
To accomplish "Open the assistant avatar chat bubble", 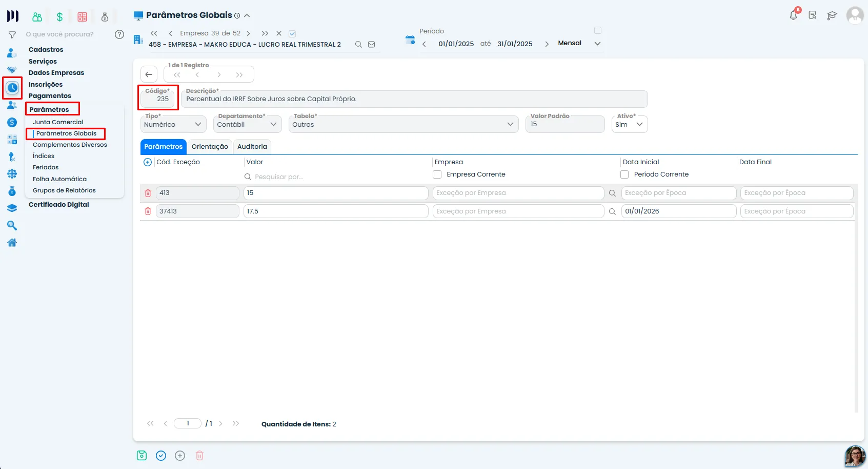I will (x=855, y=456).
